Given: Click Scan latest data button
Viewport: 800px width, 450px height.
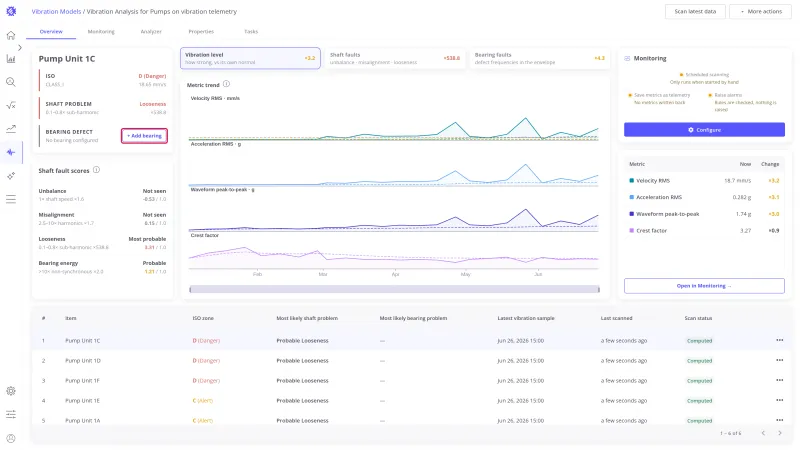Looking at the screenshot, I should [695, 11].
